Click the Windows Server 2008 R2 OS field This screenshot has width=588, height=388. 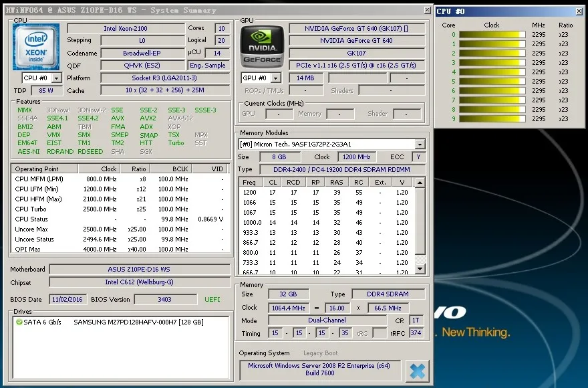(x=319, y=369)
